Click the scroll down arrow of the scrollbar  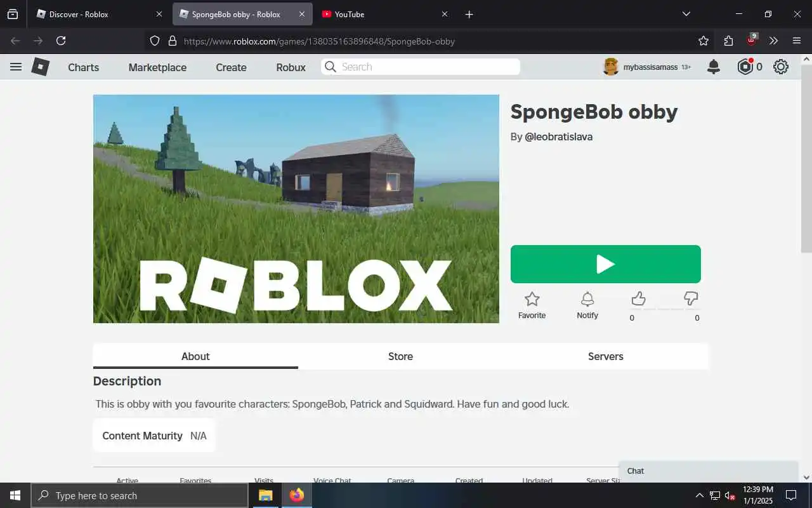(x=806, y=478)
